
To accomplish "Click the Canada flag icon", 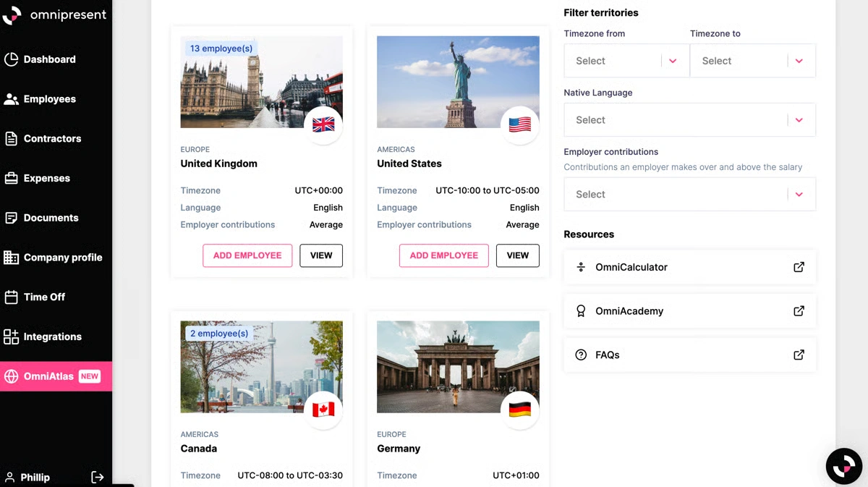I will 323,410.
